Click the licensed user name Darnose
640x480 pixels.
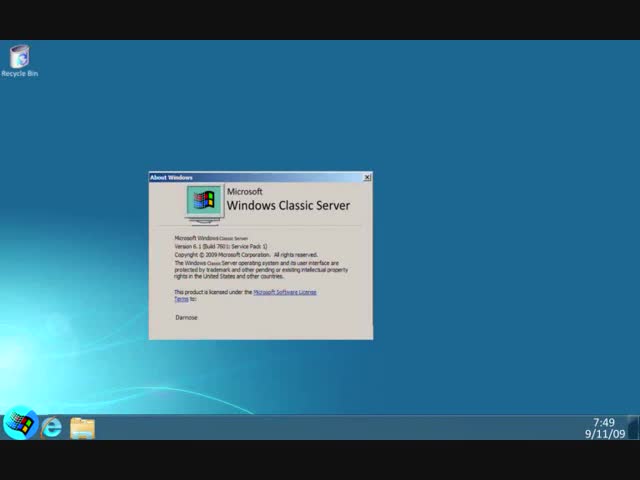pyautogui.click(x=186, y=317)
